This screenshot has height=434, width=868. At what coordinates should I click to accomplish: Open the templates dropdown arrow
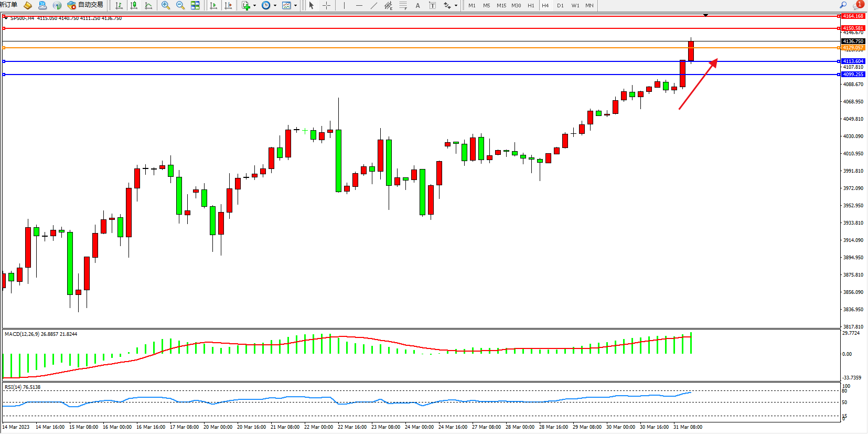(x=296, y=5)
